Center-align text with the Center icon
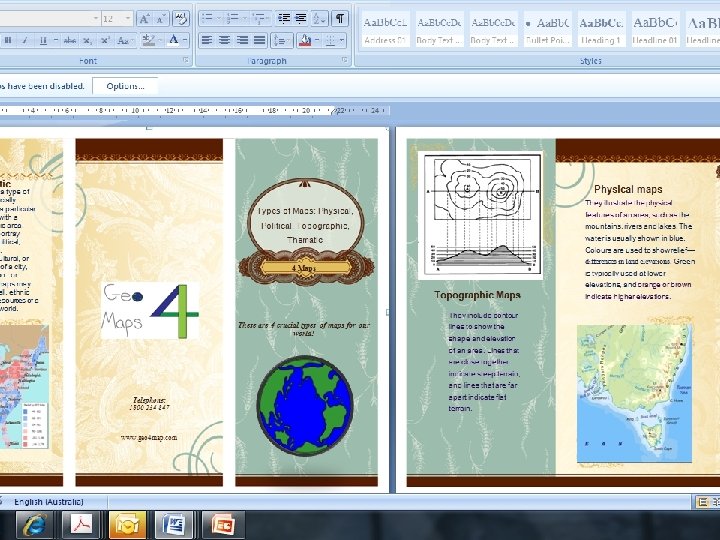 pyautogui.click(x=224, y=40)
